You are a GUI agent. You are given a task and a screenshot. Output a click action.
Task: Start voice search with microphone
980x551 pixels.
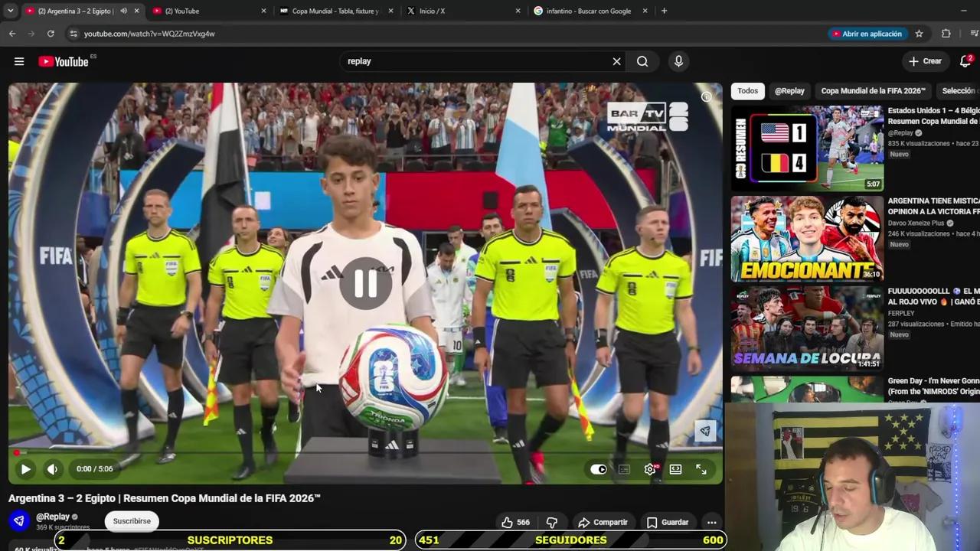click(x=678, y=61)
